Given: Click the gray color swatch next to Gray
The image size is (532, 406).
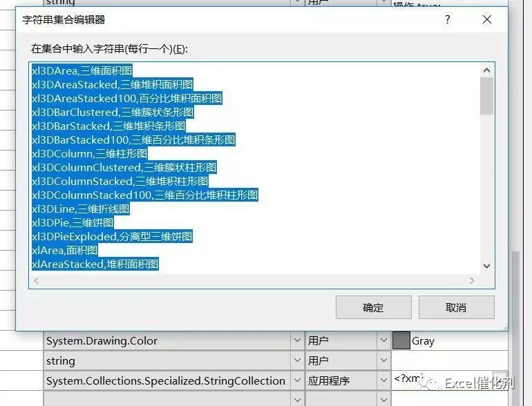Looking at the screenshot, I should click(401, 340).
